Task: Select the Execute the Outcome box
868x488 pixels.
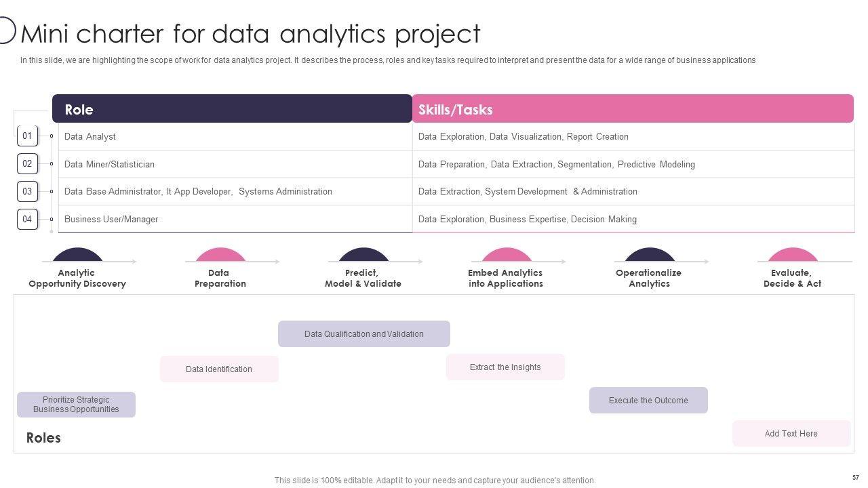Action: 648,401
